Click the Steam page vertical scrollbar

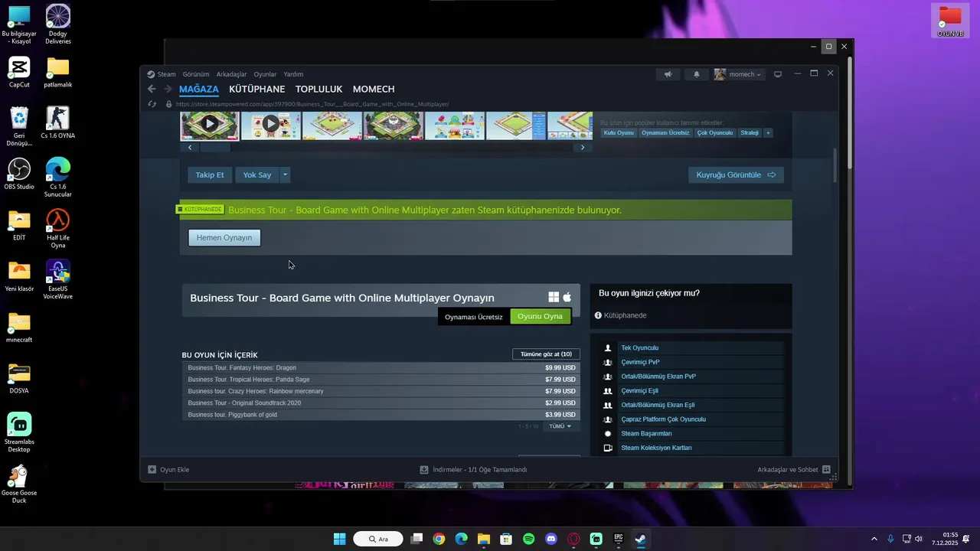tap(835, 165)
